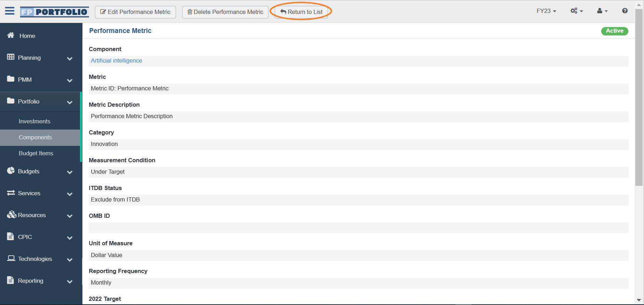
Task: Click the FP Portfolio logo
Action: coord(54,12)
